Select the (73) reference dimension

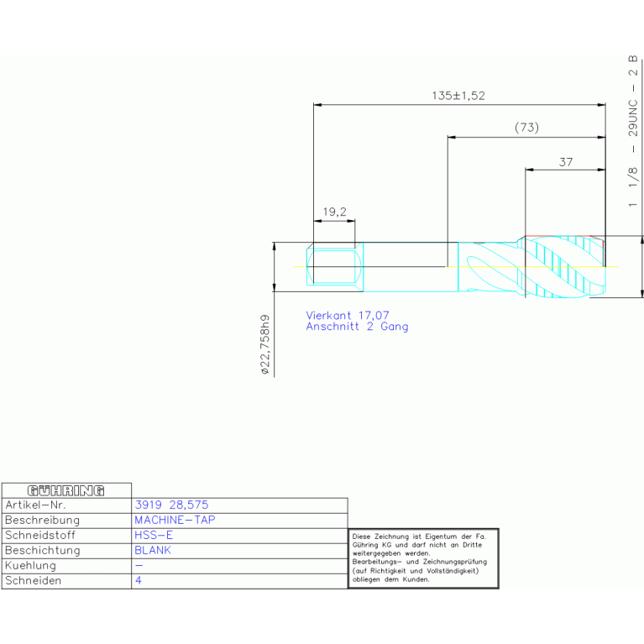[x=526, y=128]
